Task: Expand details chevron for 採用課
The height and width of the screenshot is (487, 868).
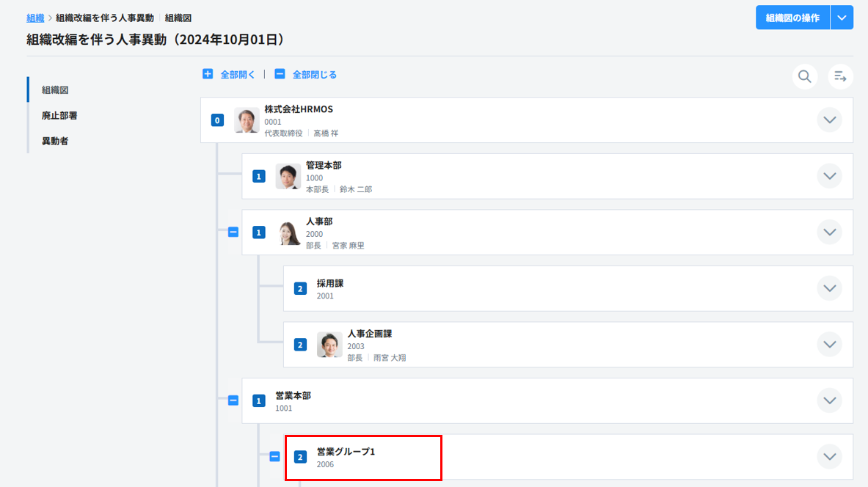Action: click(829, 288)
